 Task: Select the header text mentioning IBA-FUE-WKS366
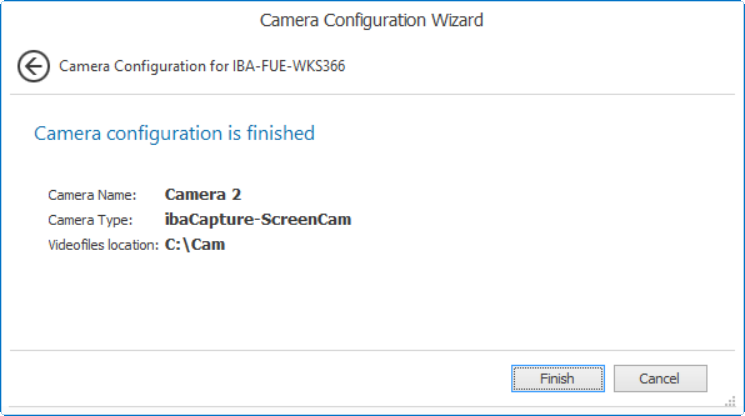[202, 67]
